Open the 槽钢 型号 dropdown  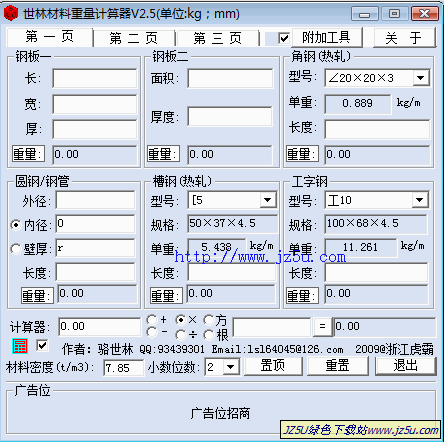268,200
